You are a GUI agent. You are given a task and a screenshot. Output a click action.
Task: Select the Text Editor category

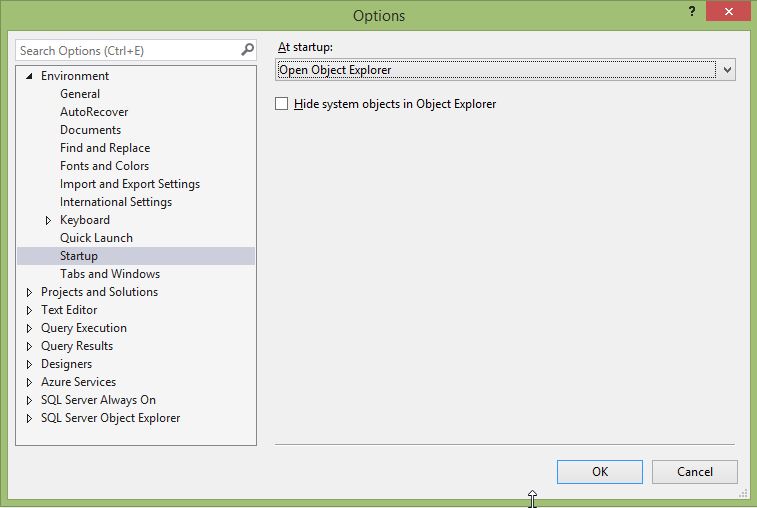click(69, 310)
